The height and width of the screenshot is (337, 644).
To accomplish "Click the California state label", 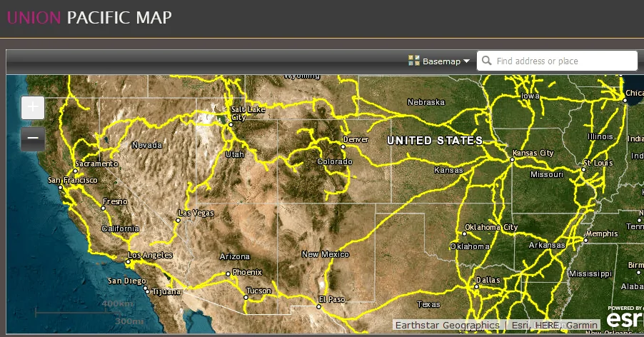I will point(121,228).
